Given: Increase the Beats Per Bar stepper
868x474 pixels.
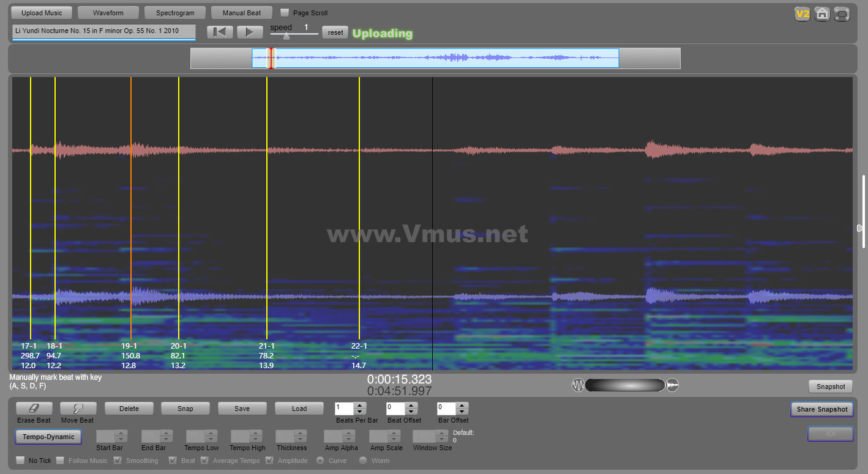Looking at the screenshot, I should tap(361, 405).
